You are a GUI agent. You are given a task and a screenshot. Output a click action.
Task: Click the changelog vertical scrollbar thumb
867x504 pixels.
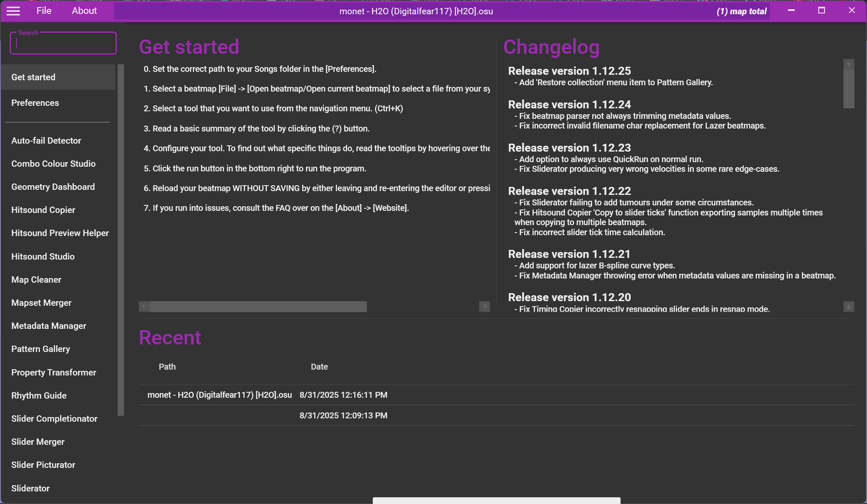pos(849,89)
